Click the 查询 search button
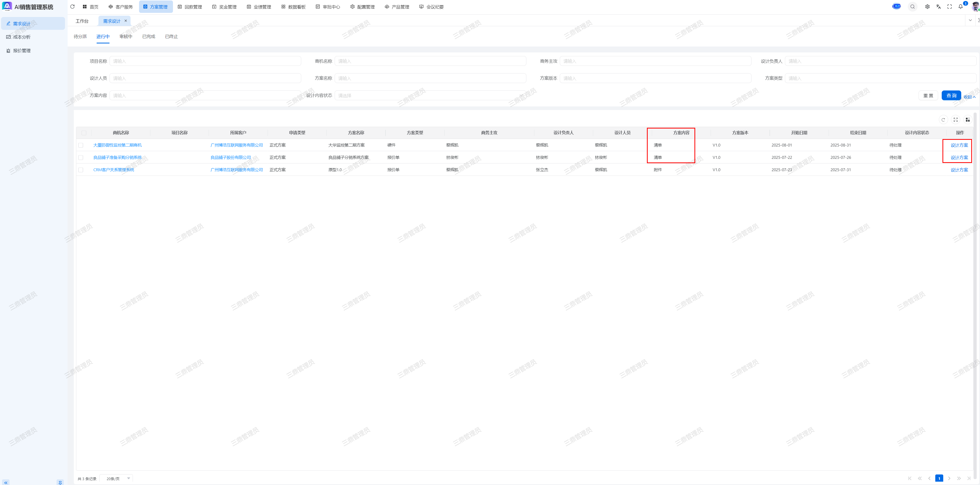This screenshot has height=485, width=980. click(951, 95)
